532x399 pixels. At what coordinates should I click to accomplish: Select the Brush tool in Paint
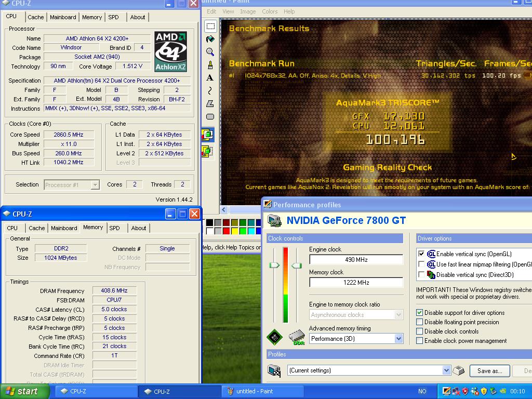coord(210,65)
